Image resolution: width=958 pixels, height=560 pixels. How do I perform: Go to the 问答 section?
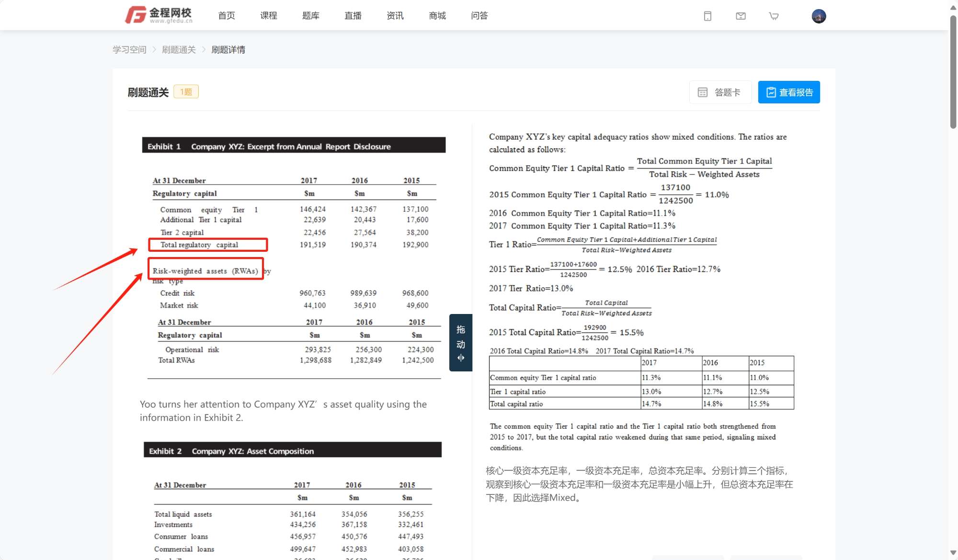point(479,16)
